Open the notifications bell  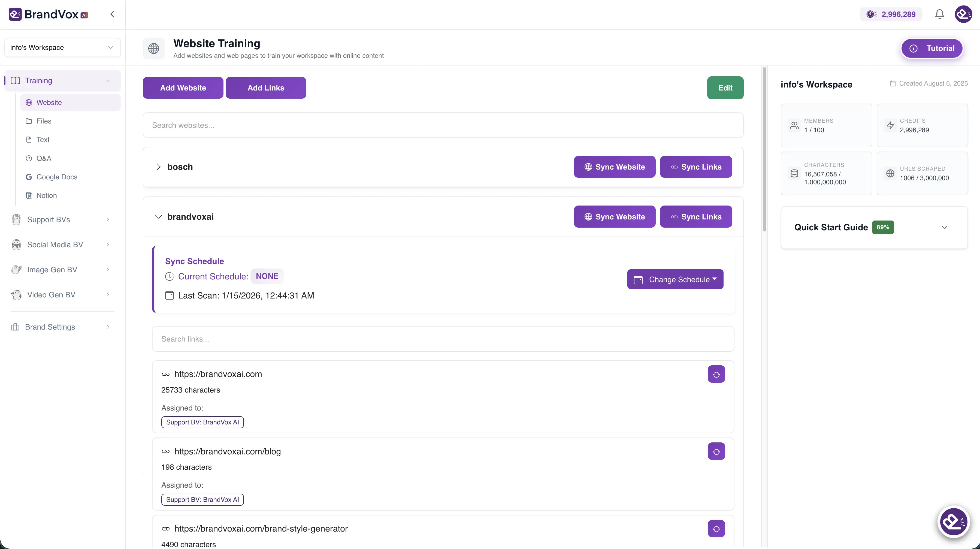click(x=939, y=14)
